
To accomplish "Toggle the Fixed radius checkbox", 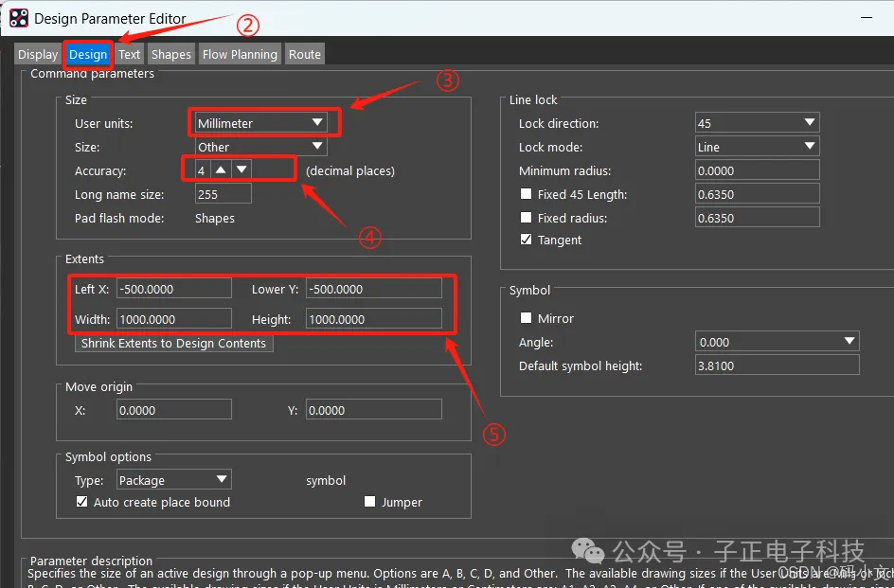I will point(526,217).
